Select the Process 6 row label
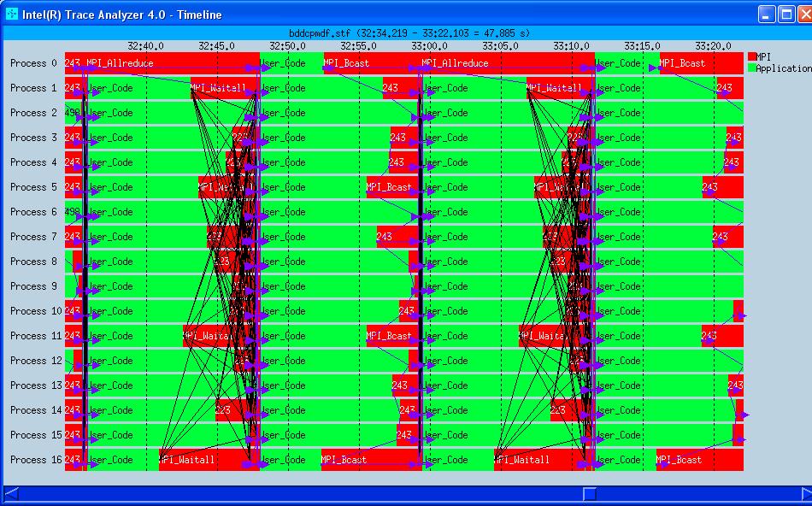The height and width of the screenshot is (506, 812). pyautogui.click(x=33, y=212)
